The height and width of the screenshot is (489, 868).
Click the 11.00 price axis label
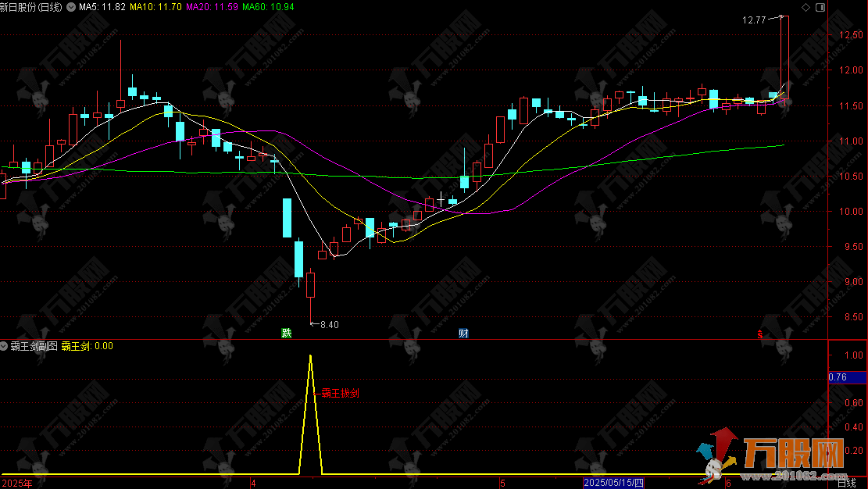click(851, 141)
